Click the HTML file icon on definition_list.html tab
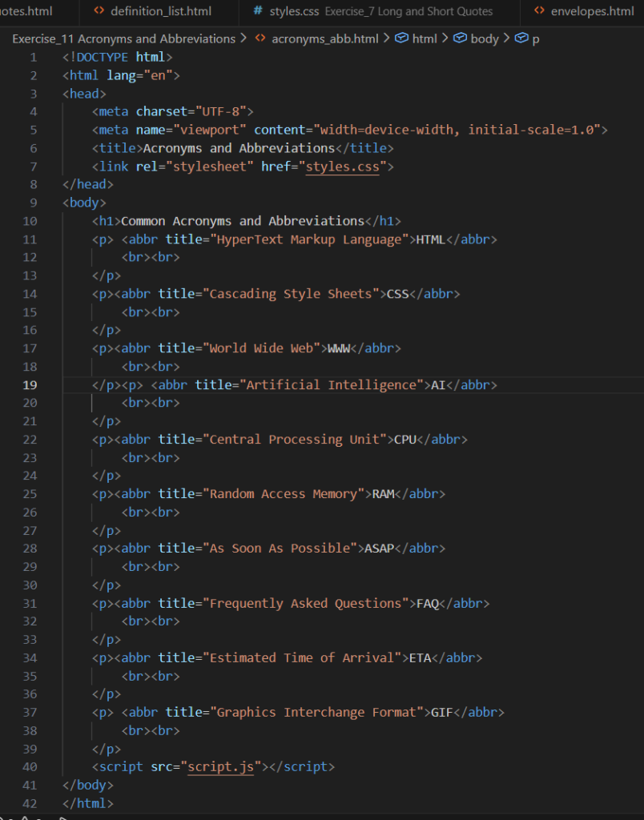644x820 pixels. tap(99, 11)
